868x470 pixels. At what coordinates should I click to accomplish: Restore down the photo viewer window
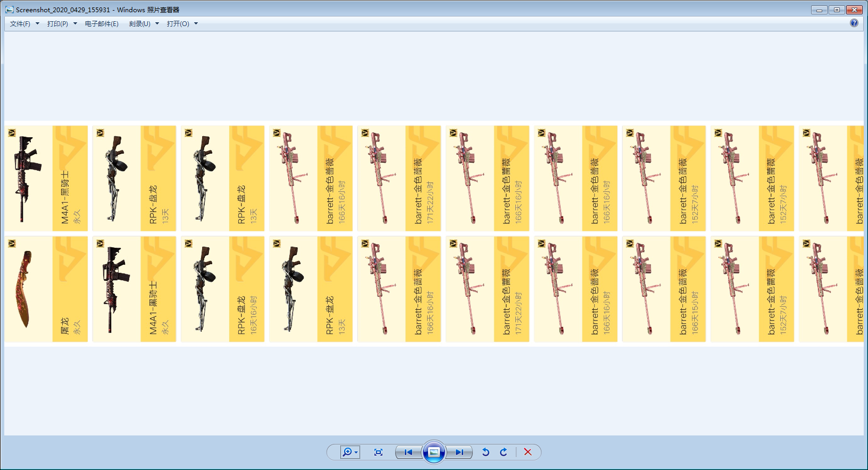pos(837,10)
